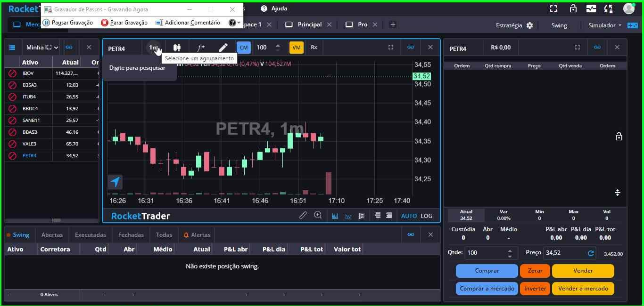644x306 pixels.
Task: Click the padlock icon in order book
Action: click(619, 137)
